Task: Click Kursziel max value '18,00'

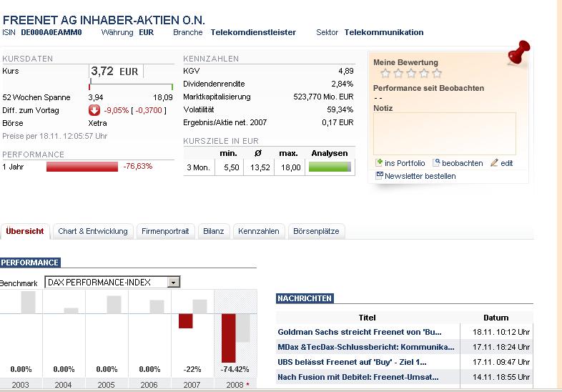Action: [291, 167]
